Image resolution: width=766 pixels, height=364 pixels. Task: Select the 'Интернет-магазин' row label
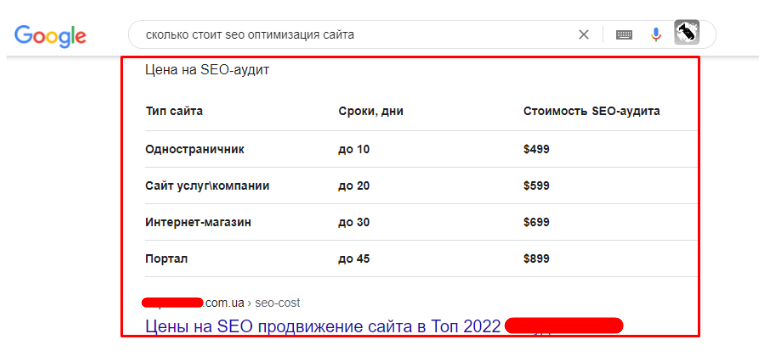point(198,222)
